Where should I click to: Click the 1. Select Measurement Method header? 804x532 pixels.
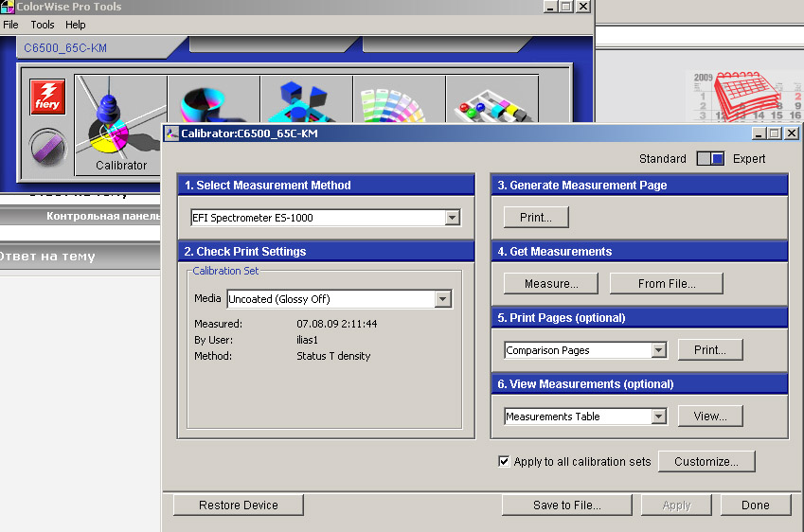(x=326, y=185)
